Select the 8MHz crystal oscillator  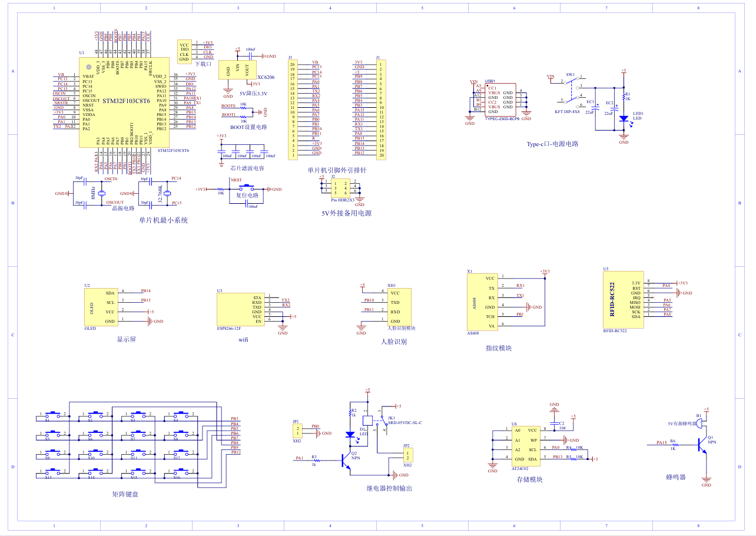tap(101, 194)
